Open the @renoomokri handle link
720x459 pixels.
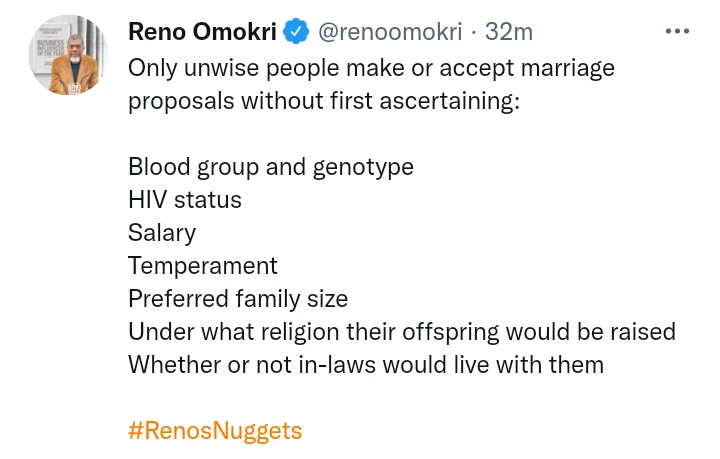click(390, 32)
